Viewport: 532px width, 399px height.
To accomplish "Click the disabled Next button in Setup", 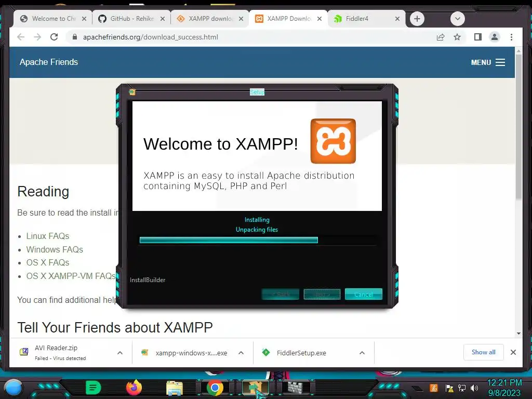I will point(322,294).
